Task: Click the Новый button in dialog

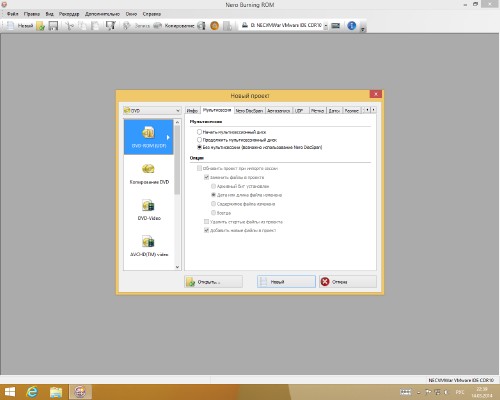Action: (286, 282)
